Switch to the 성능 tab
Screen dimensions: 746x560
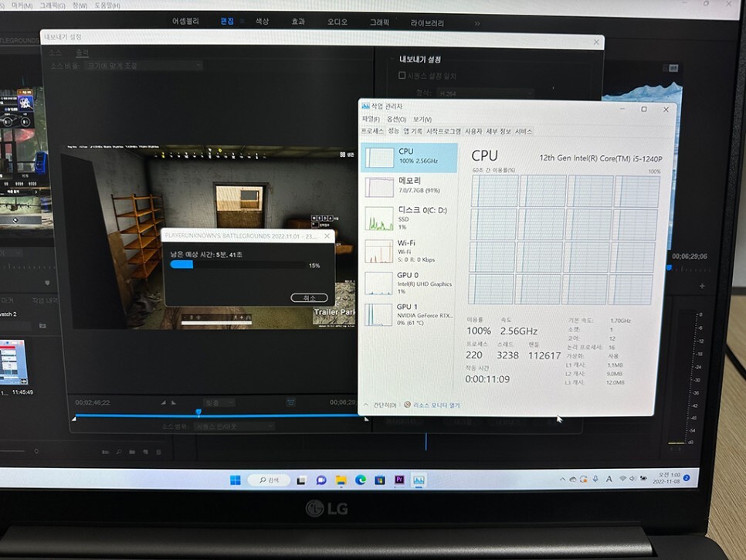pos(393,131)
